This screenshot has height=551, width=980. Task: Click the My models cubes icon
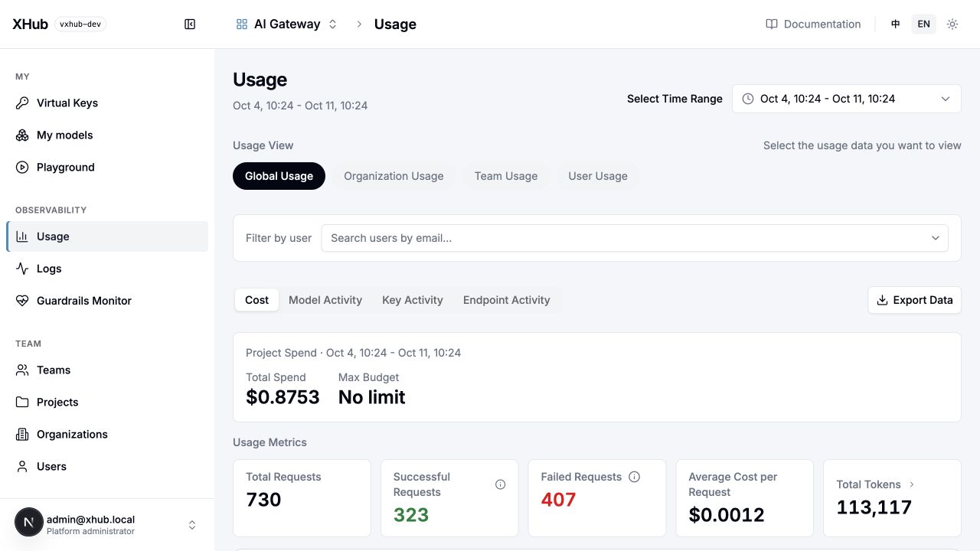(x=22, y=135)
